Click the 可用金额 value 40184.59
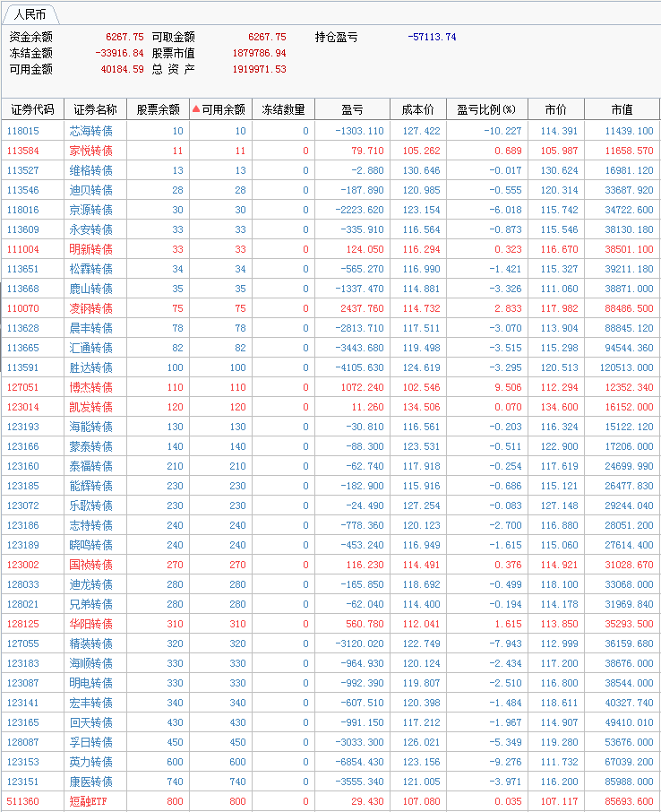This screenshot has height=812, width=661. 122,69
